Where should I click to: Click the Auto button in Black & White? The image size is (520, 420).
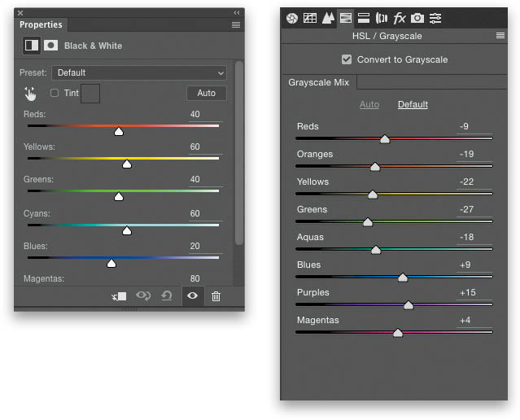click(x=206, y=94)
